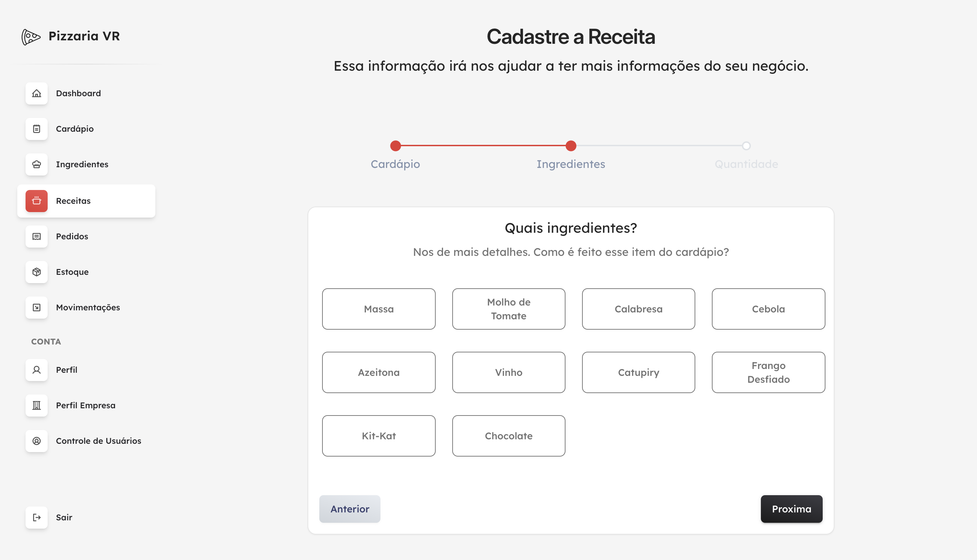Toggle the Kit-Kat ingredient option
This screenshot has width=977, height=560.
tap(378, 436)
